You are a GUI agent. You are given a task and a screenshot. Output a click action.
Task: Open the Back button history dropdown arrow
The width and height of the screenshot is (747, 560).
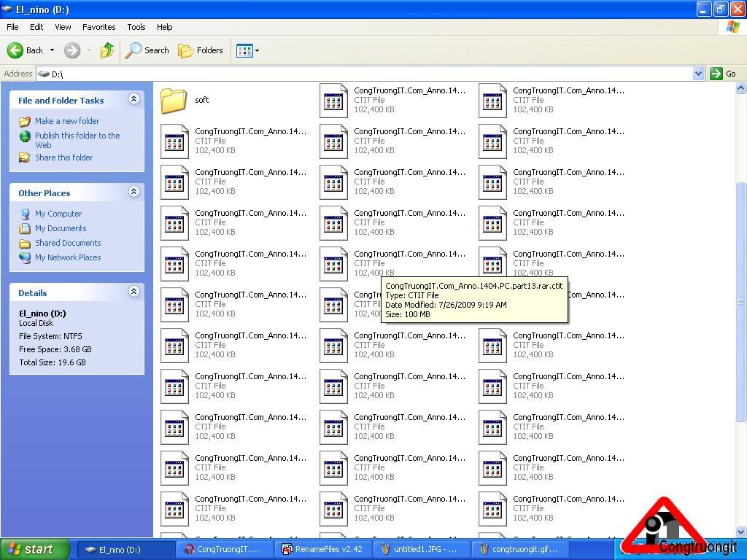52,50
